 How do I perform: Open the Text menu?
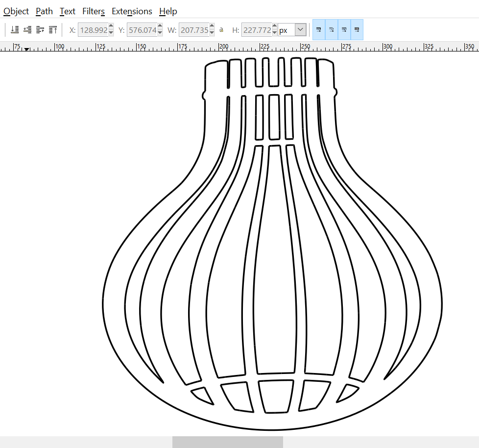click(67, 11)
